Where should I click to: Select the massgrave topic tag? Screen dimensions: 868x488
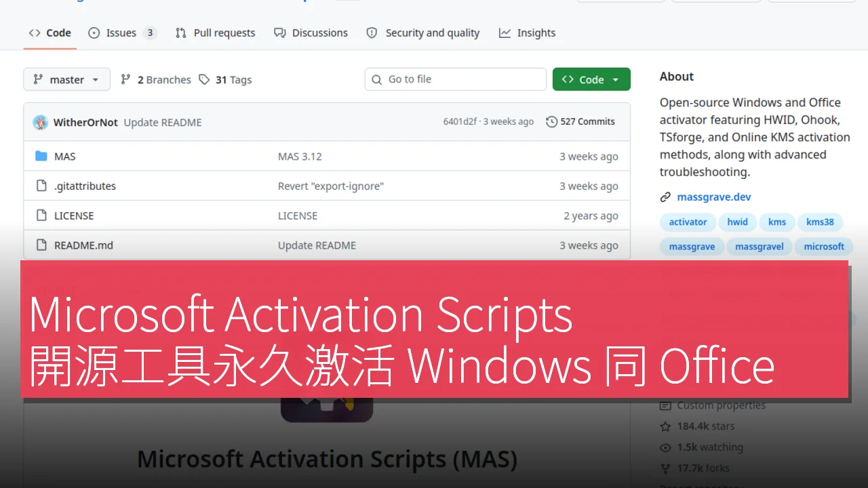692,247
